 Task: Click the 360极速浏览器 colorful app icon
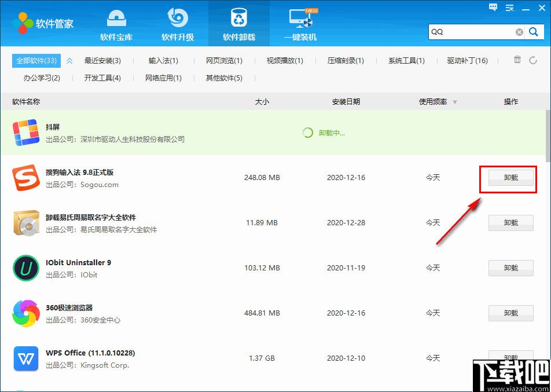pos(25,313)
